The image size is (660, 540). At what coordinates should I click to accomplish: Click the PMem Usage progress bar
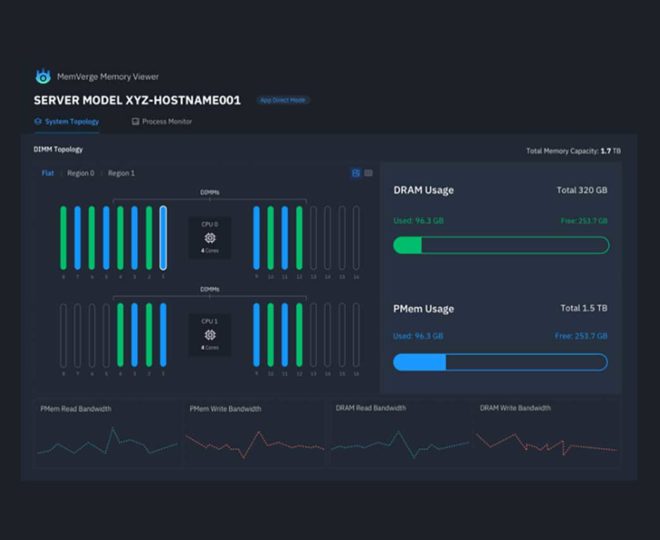click(x=500, y=362)
